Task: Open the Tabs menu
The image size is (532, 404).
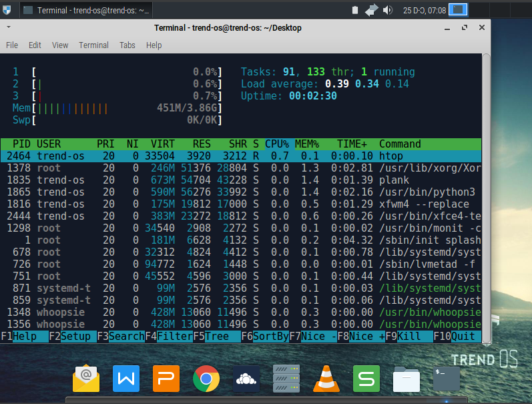Action: point(127,45)
